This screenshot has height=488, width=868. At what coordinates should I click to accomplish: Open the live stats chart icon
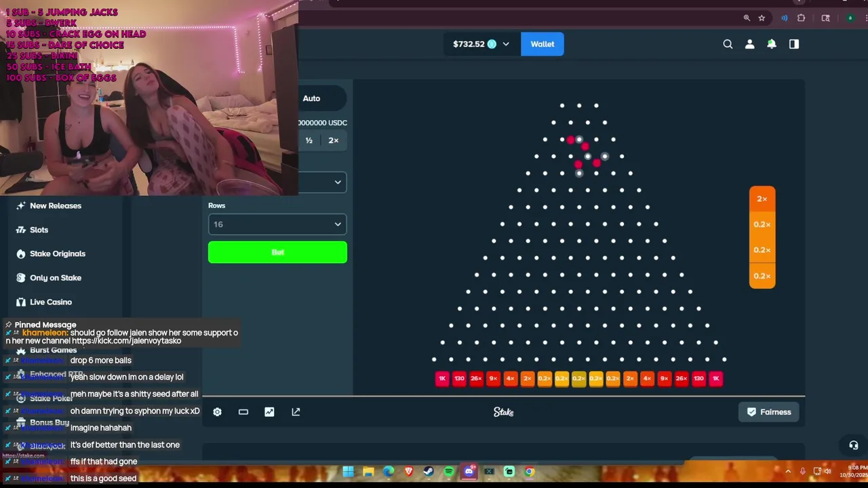[269, 411]
